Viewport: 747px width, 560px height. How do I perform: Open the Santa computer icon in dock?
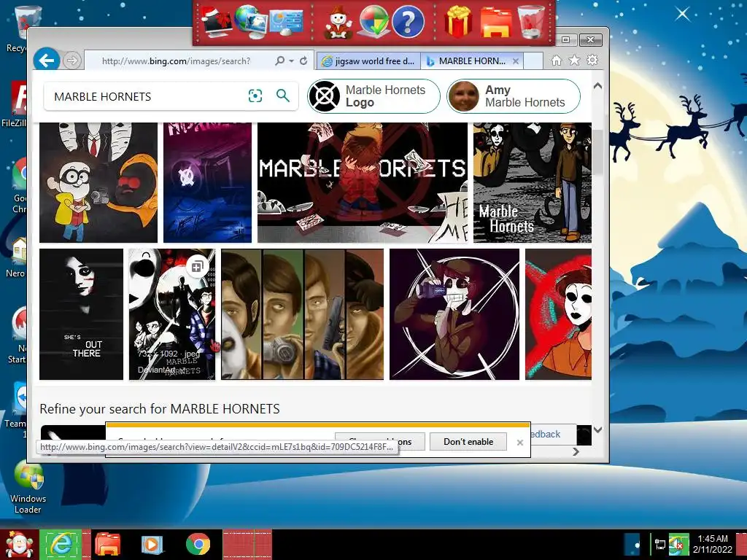coord(217,22)
